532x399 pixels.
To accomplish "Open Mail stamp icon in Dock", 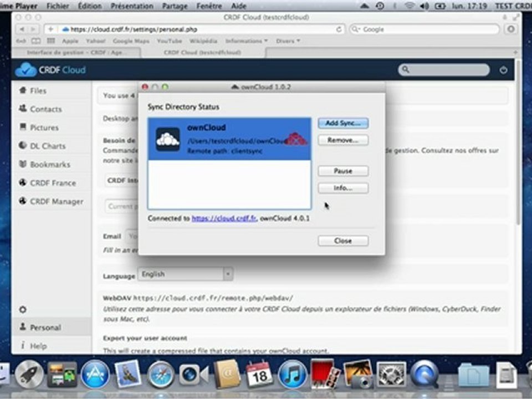I will [x=128, y=374].
